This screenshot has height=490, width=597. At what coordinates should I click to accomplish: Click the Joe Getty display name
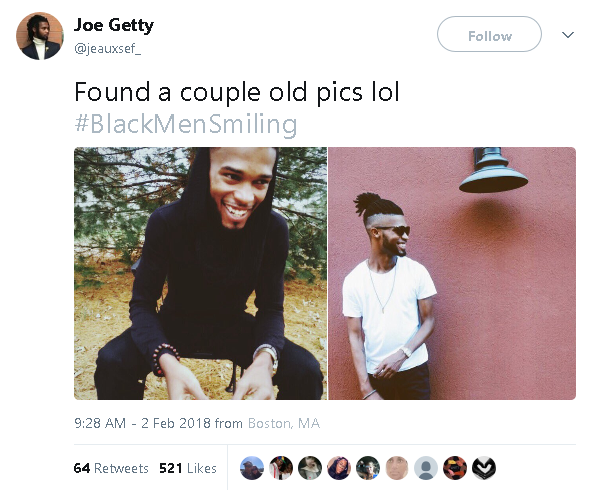pyautogui.click(x=114, y=25)
